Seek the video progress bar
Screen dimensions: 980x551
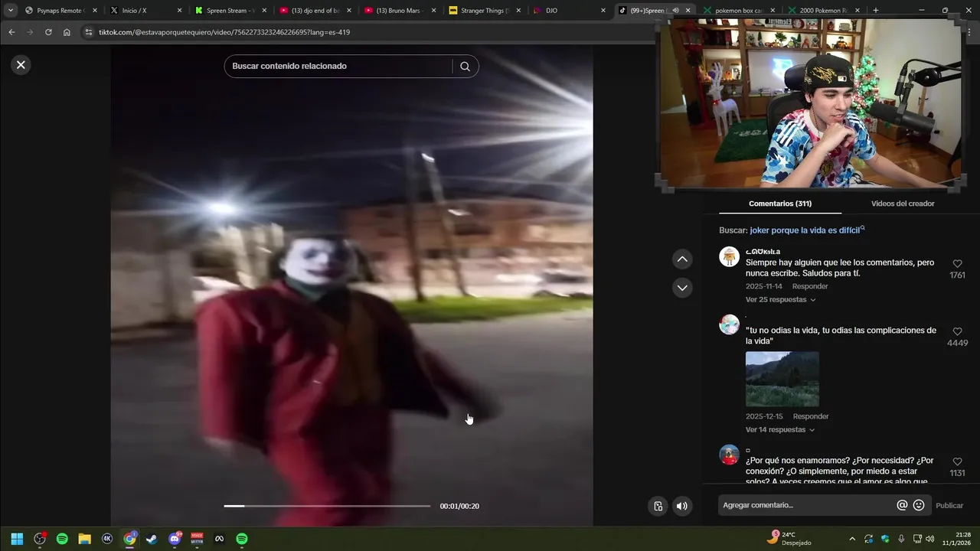[327, 506]
